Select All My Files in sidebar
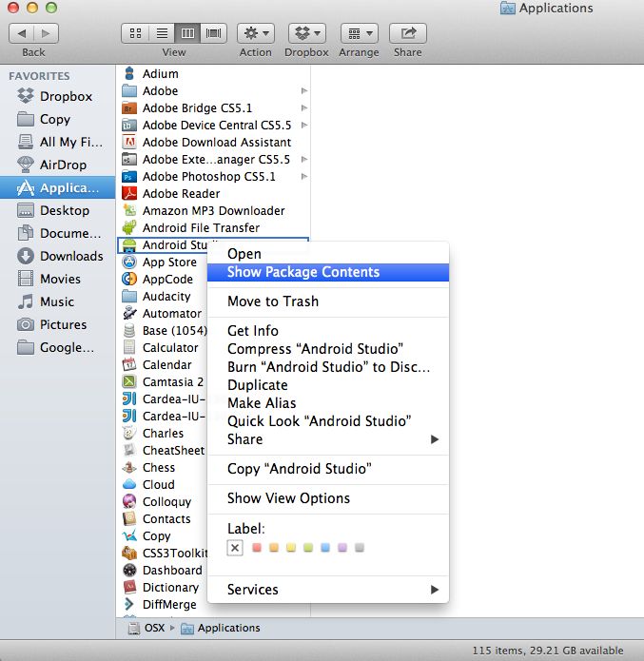This screenshot has width=644, height=661. pos(57,142)
